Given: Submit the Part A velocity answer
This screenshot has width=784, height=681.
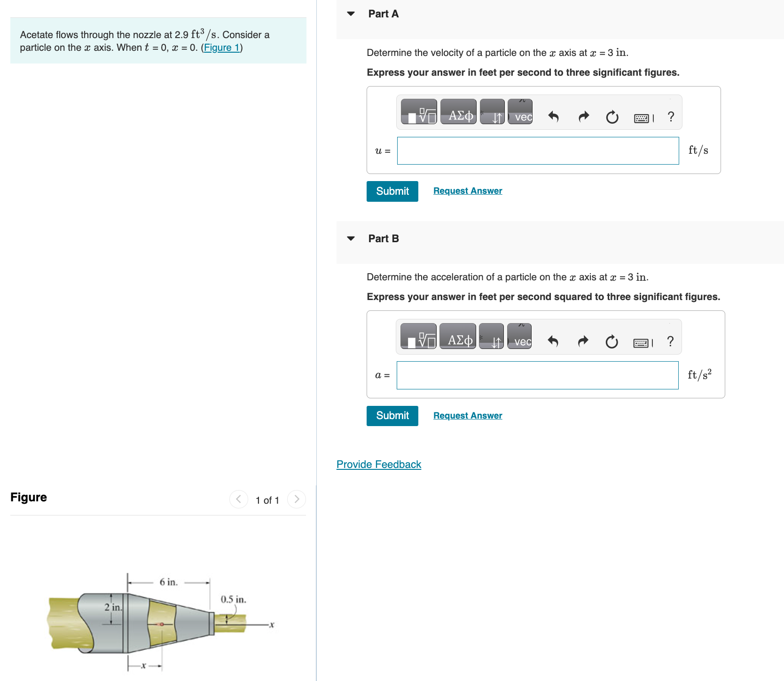Looking at the screenshot, I should [x=392, y=191].
